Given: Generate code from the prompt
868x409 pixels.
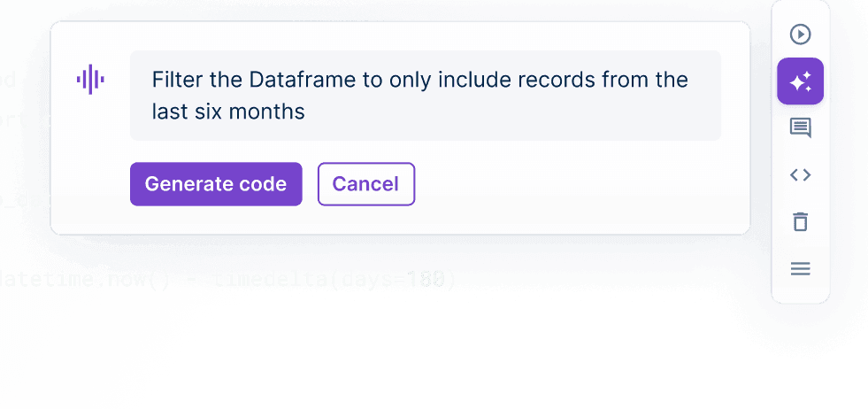Looking at the screenshot, I should tap(216, 184).
